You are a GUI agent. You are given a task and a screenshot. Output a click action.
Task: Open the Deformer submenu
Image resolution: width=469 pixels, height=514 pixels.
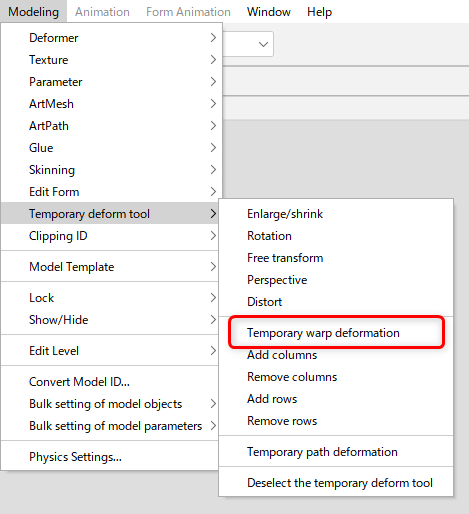tap(111, 38)
